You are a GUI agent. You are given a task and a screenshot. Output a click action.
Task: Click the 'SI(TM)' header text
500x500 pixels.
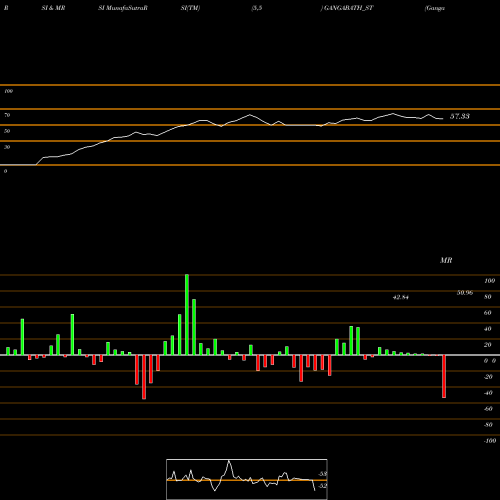click(x=190, y=8)
